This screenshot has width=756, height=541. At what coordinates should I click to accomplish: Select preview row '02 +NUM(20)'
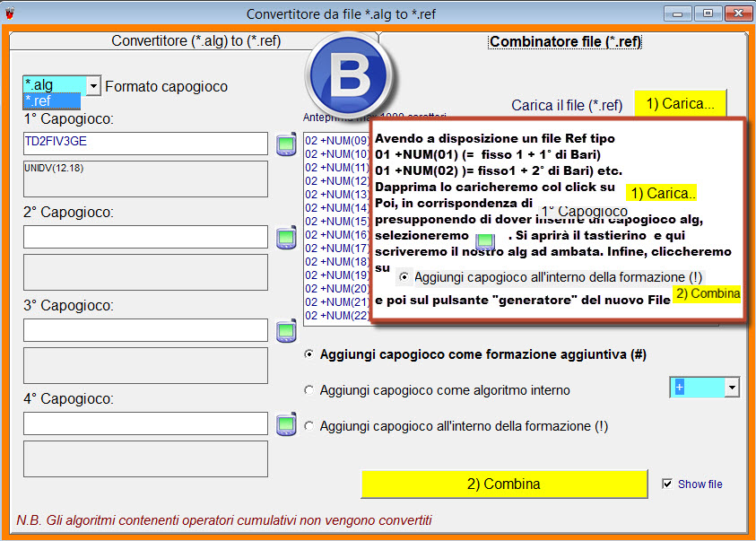337,289
